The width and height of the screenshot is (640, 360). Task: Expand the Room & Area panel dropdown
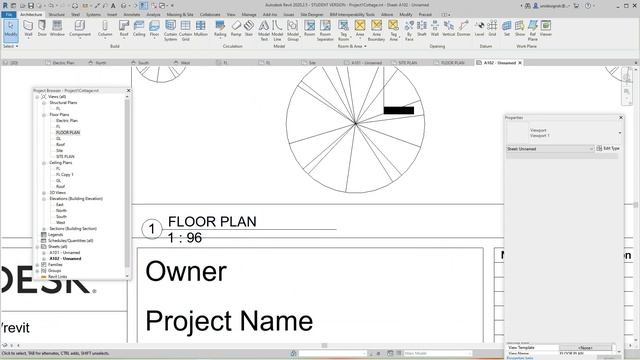pos(352,46)
